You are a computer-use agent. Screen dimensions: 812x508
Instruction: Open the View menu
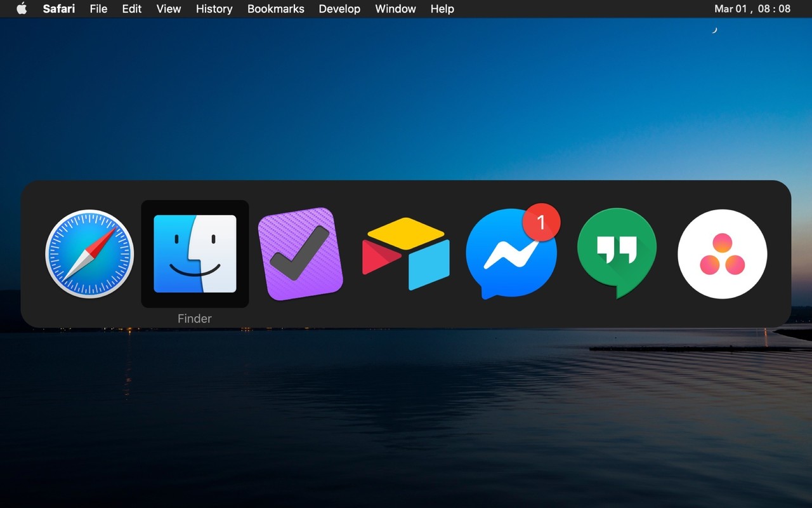(x=169, y=9)
